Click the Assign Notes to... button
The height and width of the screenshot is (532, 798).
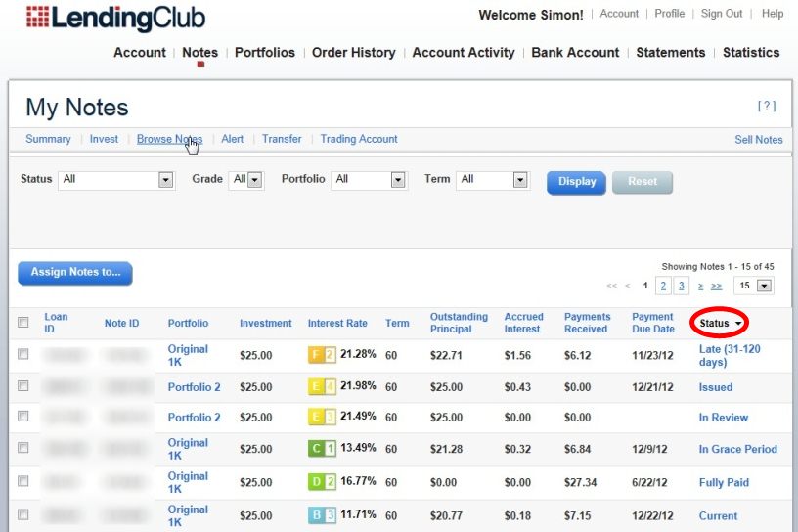point(74,273)
